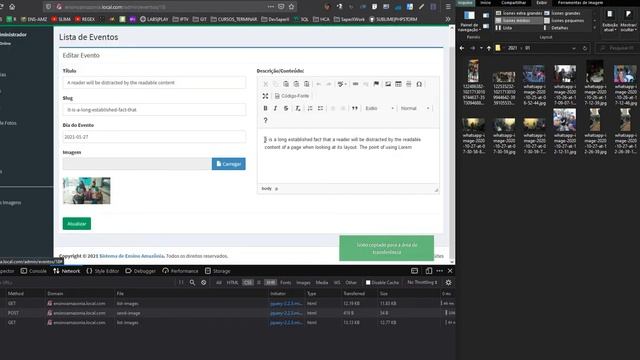Insert a block quote in the editor
The height and width of the screenshot is (360, 640).
[x=355, y=108]
